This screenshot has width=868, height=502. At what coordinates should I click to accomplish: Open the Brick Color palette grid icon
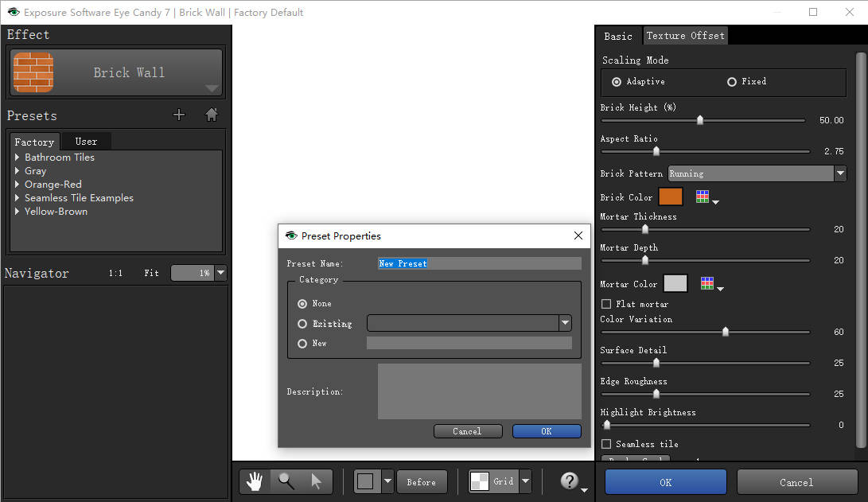point(704,197)
